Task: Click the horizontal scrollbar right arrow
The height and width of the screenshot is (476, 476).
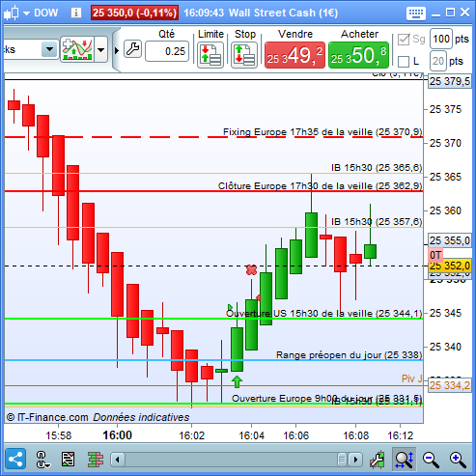Action: [x=355, y=460]
